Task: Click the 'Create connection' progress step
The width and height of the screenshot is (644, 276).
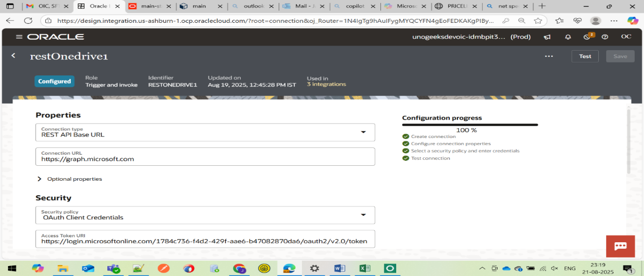Action: pos(433,137)
